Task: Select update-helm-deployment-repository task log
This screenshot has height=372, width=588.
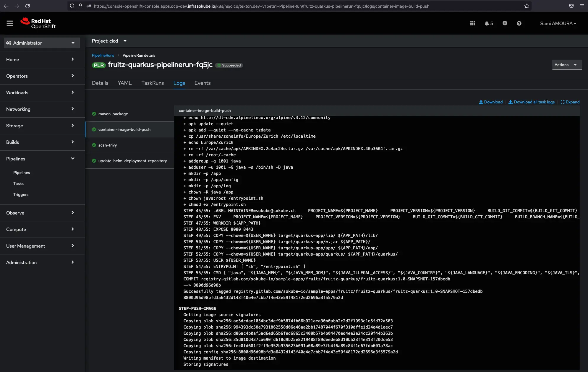Action: click(129, 161)
